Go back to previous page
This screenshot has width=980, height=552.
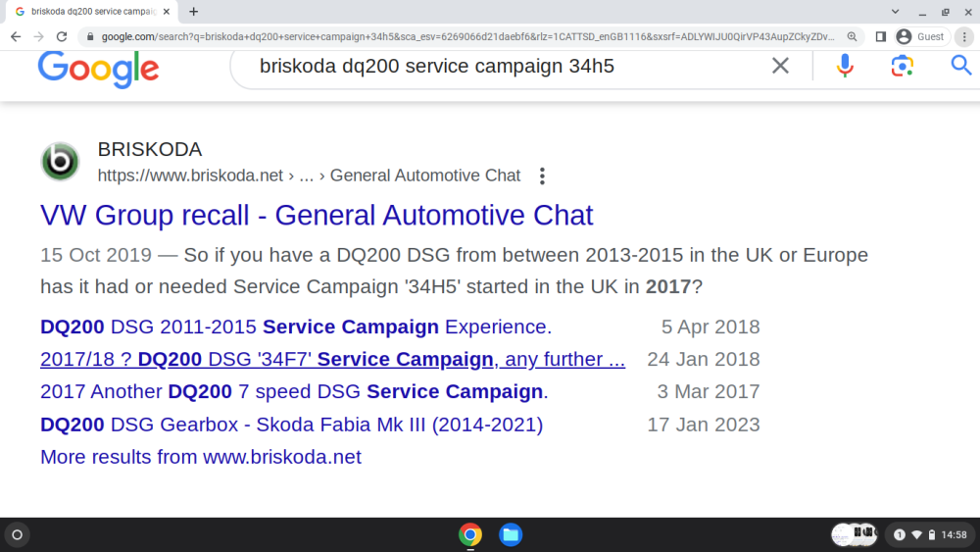coord(16,37)
